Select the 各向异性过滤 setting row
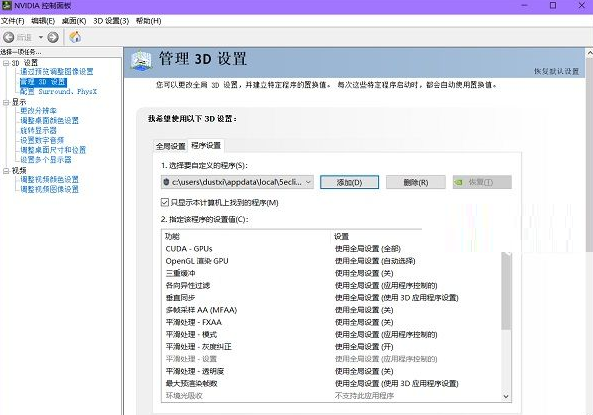This screenshot has width=593, height=415. 331,285
